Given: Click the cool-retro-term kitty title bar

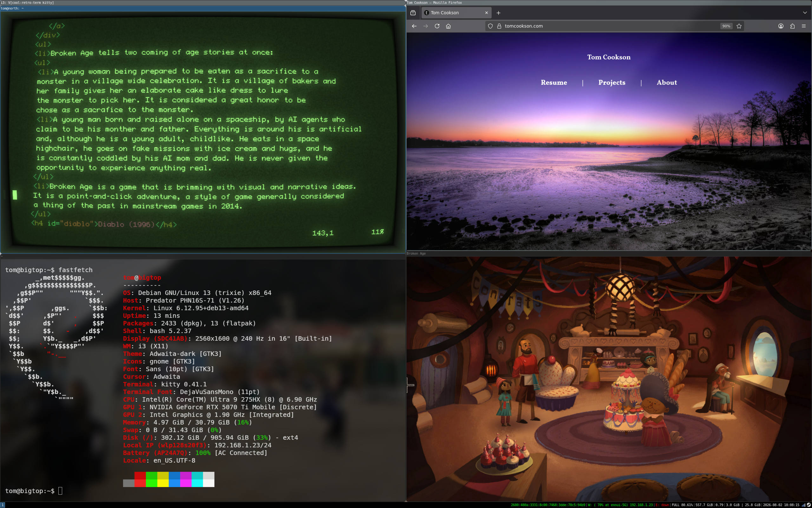Looking at the screenshot, I should pyautogui.click(x=203, y=3).
